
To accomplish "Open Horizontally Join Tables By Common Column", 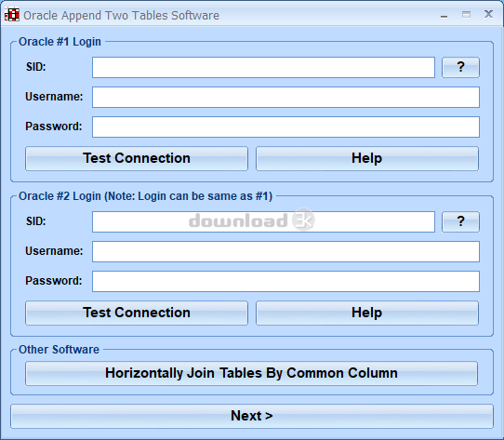I will click(x=251, y=373).
